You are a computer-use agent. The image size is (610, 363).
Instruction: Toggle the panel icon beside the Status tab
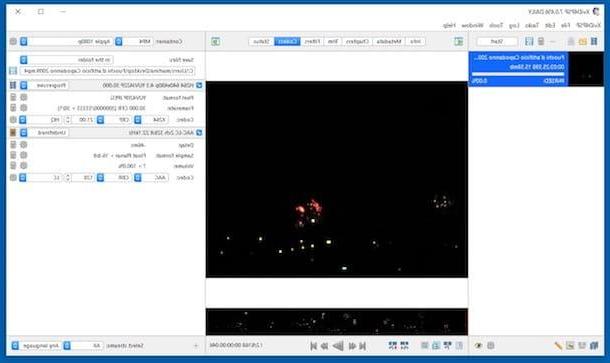coord(216,41)
